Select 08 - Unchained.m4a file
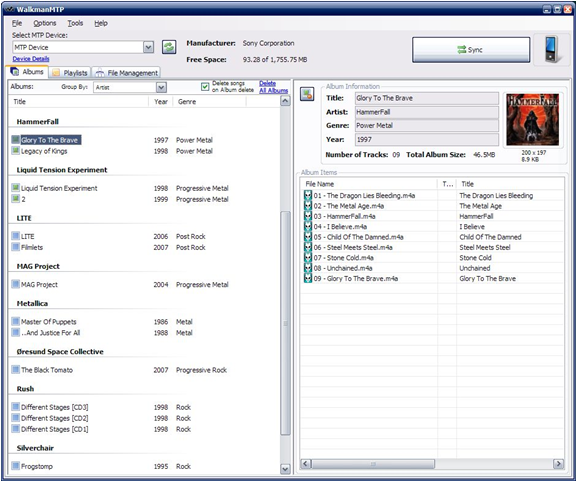Image resolution: width=578 pixels, height=483 pixels. click(343, 268)
